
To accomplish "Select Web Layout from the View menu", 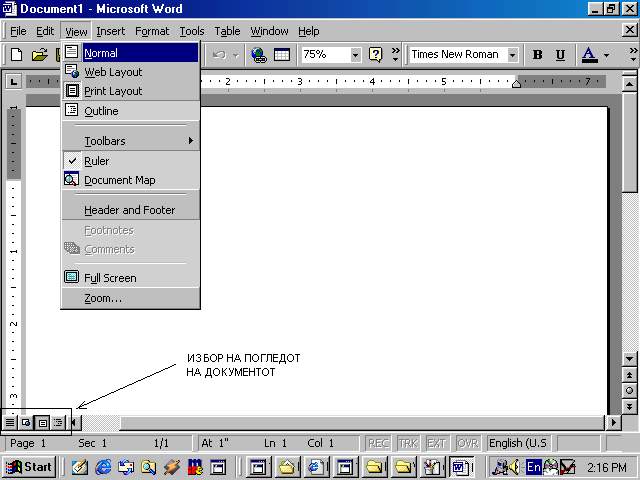I will point(131,72).
